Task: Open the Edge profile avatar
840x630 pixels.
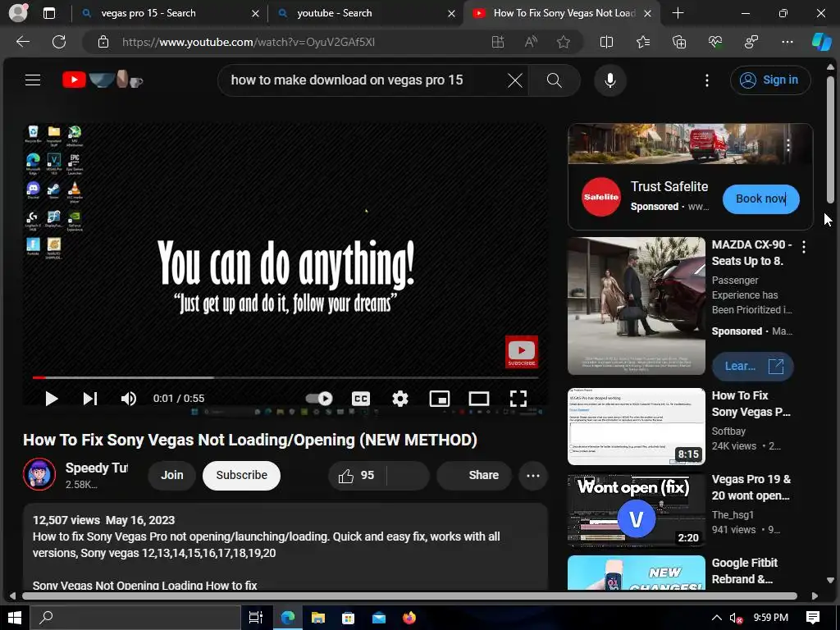Action: pyautogui.click(x=18, y=13)
